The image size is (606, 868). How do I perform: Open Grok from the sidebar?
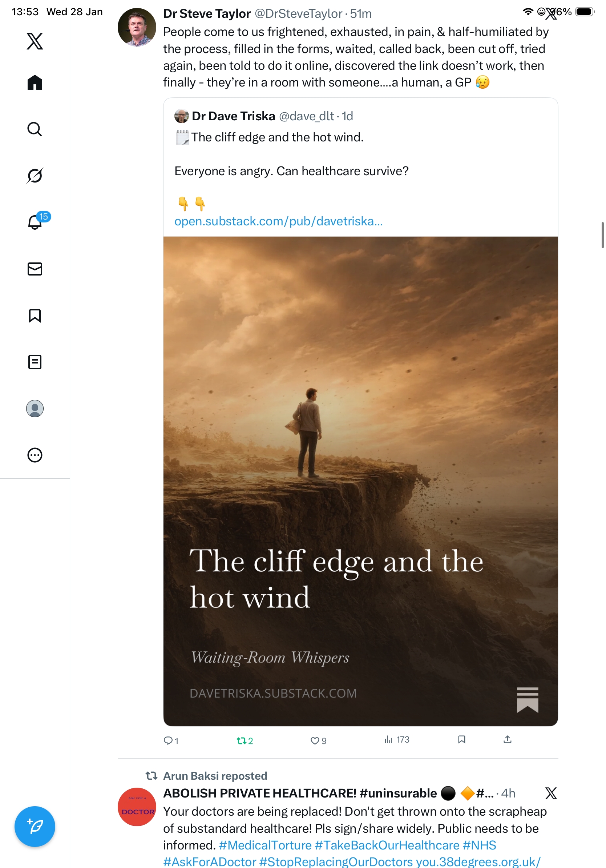coord(35,176)
